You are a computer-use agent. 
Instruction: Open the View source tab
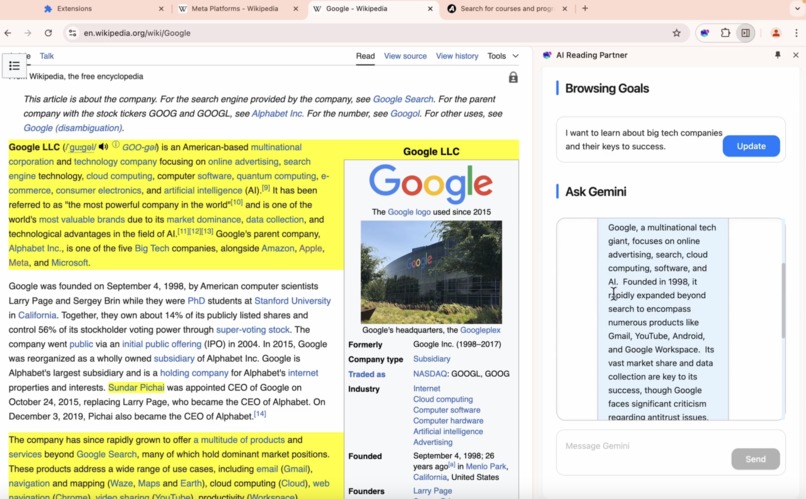[405, 56]
